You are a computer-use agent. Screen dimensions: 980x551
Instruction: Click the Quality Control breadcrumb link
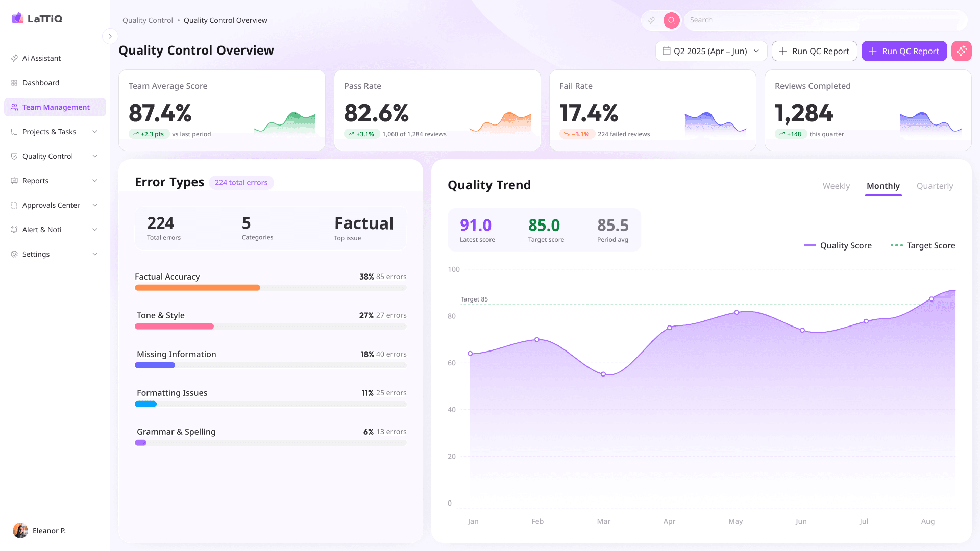tap(148, 20)
